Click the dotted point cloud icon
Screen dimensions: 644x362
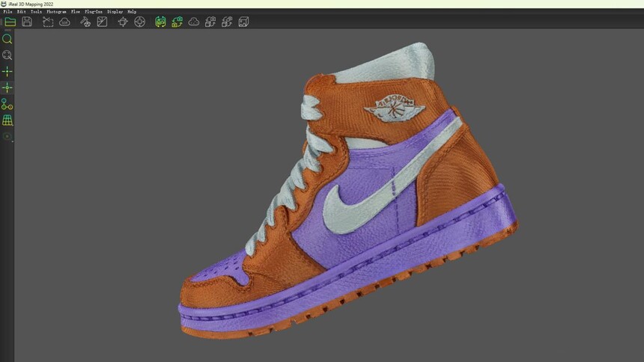coord(194,22)
